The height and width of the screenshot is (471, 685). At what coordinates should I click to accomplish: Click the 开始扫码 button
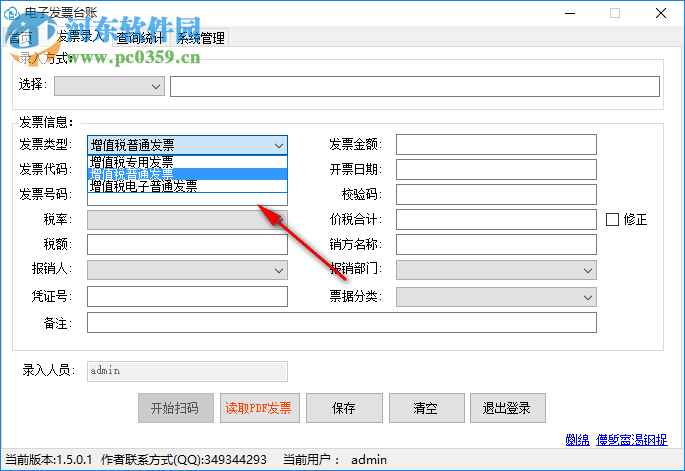[x=176, y=408]
